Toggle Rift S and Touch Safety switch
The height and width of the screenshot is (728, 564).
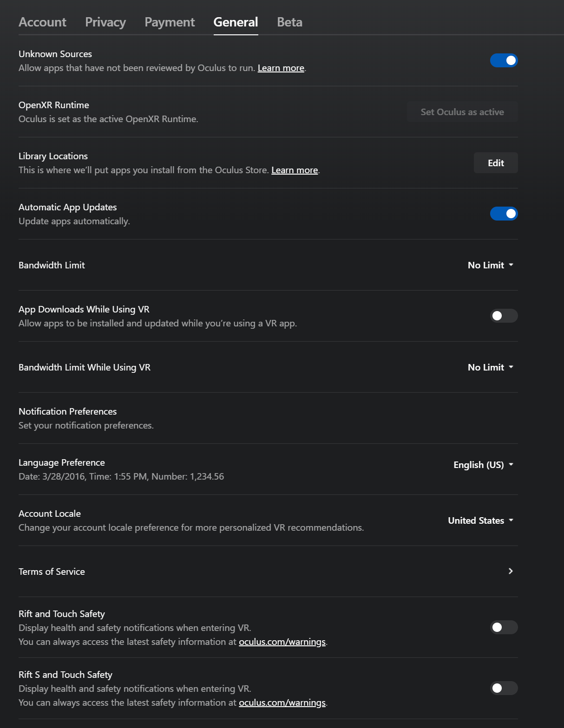tap(504, 688)
